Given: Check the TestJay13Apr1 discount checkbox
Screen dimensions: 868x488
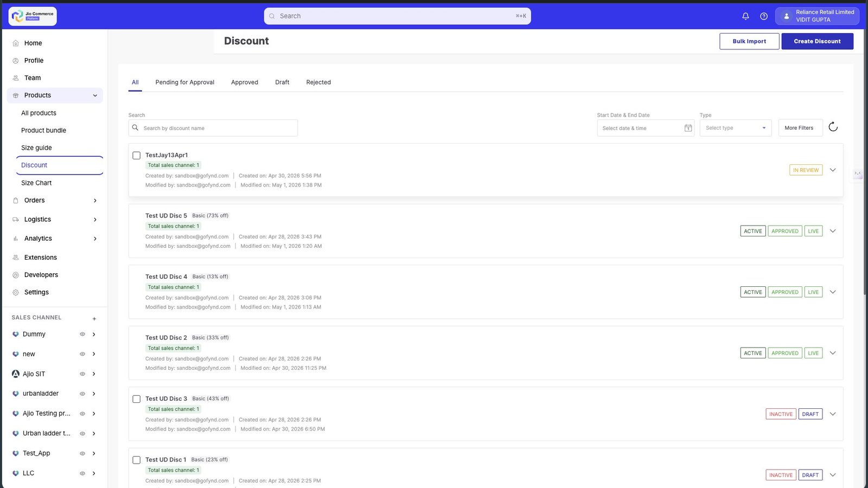Looking at the screenshot, I should (x=137, y=156).
